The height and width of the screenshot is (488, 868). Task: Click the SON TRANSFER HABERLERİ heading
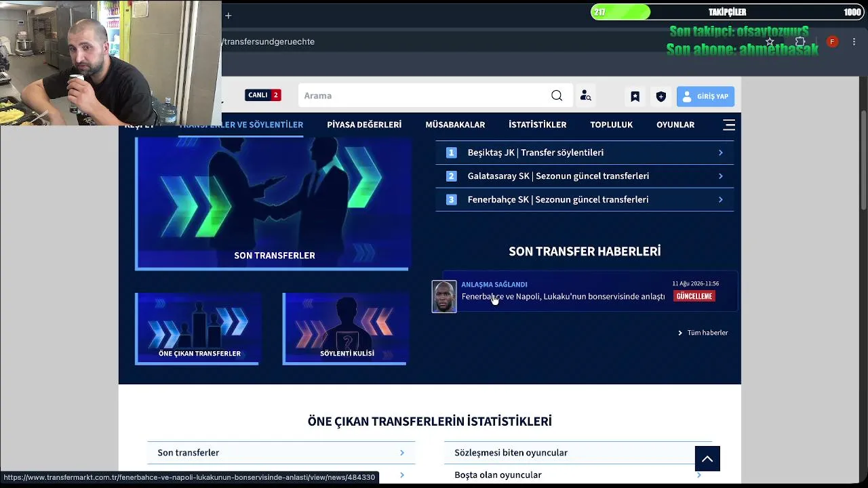585,251
